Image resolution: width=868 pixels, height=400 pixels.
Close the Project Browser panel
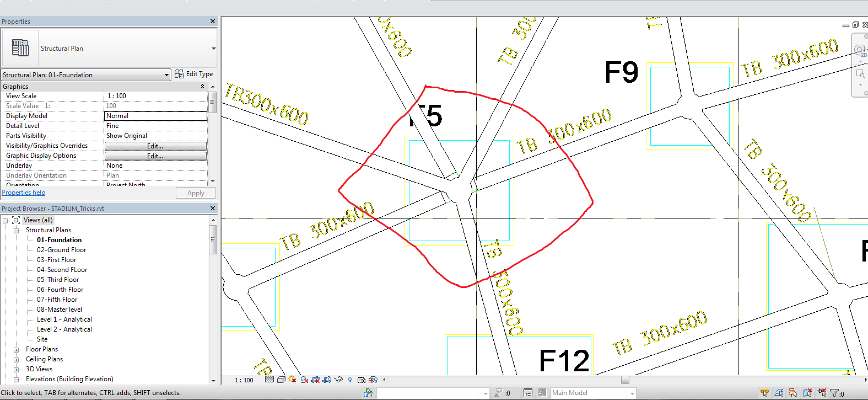click(x=213, y=209)
